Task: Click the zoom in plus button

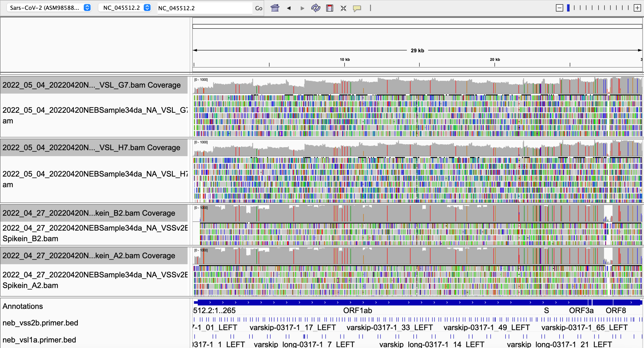Action: coord(637,8)
